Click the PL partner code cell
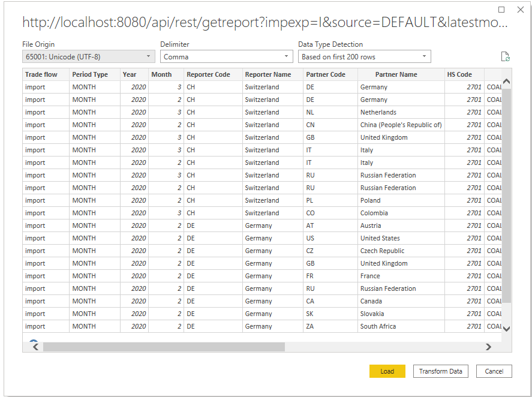532x397 pixels. (330, 200)
